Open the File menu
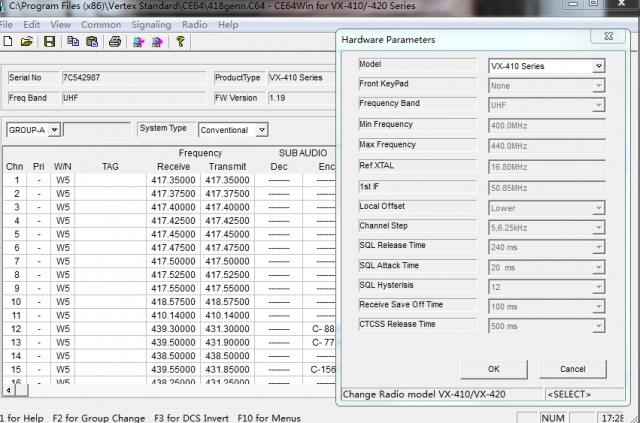The height and width of the screenshot is (423, 640). [x=6, y=24]
